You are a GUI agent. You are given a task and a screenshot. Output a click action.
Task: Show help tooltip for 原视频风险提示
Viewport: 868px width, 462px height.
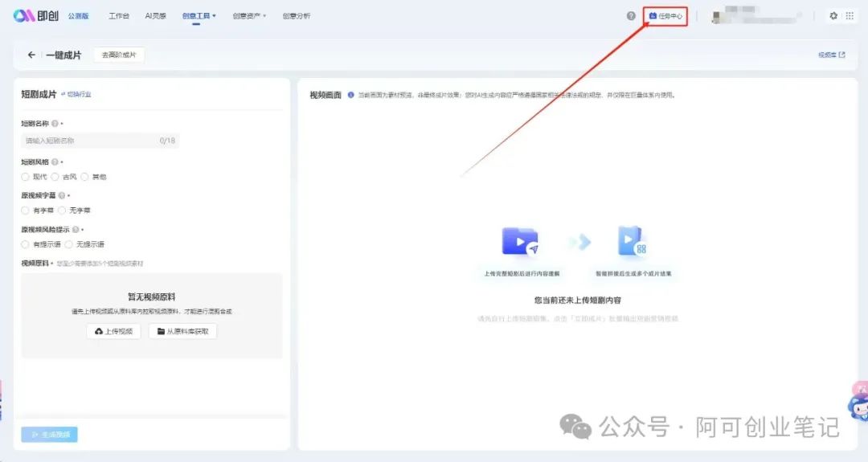point(76,230)
